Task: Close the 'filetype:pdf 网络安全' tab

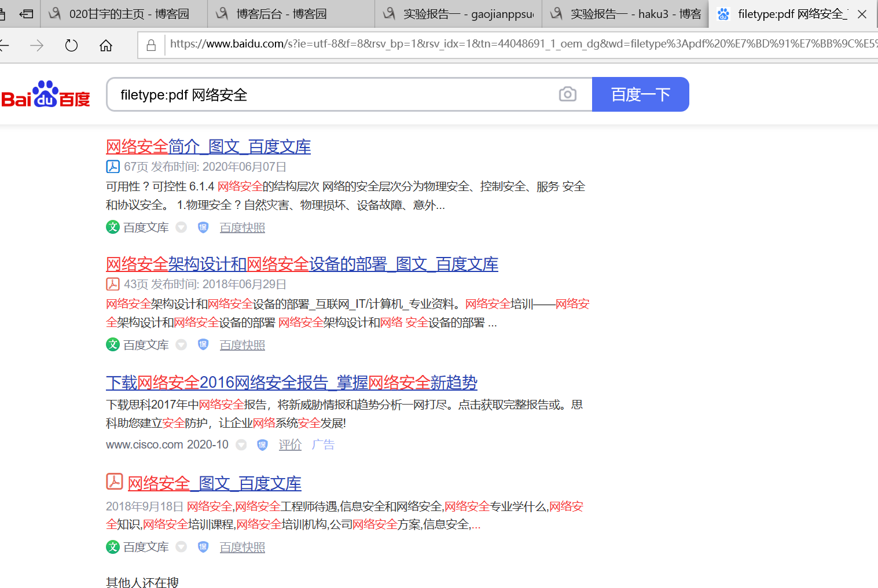Action: coord(862,14)
